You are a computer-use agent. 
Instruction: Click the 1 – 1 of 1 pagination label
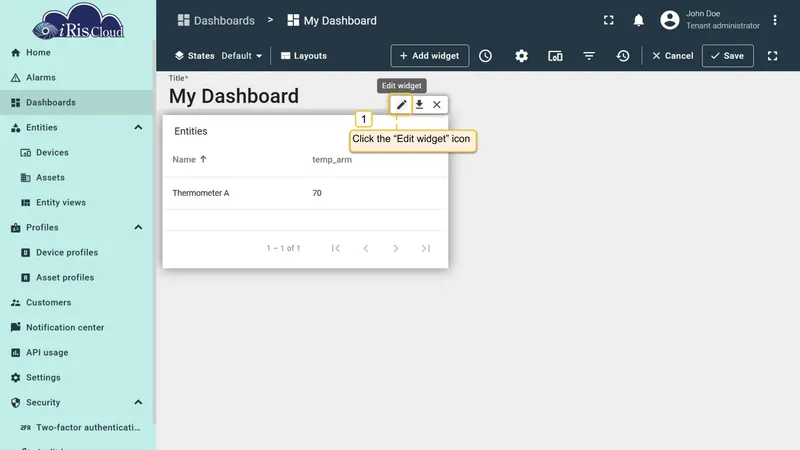click(283, 248)
